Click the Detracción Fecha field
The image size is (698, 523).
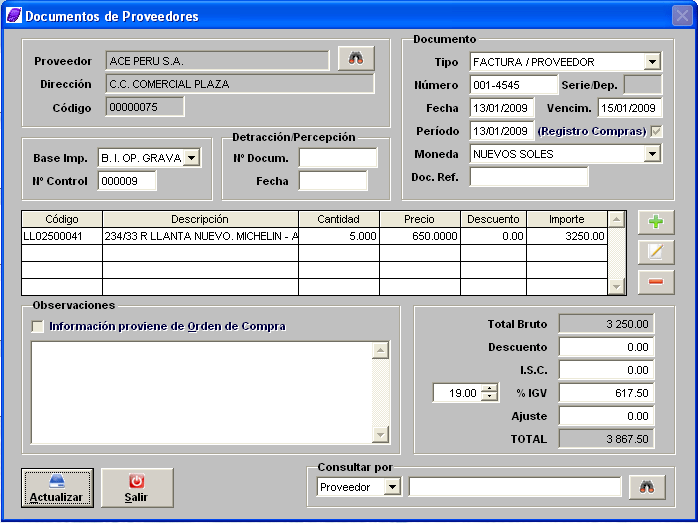click(333, 181)
